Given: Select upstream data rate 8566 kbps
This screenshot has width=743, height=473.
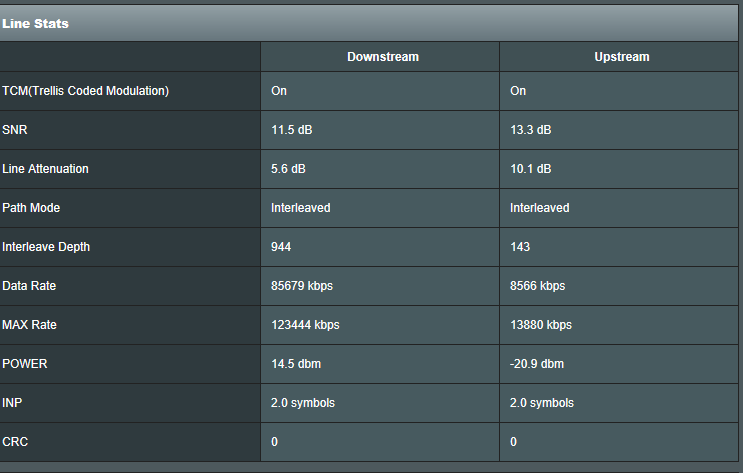Looking at the screenshot, I should (537, 286).
